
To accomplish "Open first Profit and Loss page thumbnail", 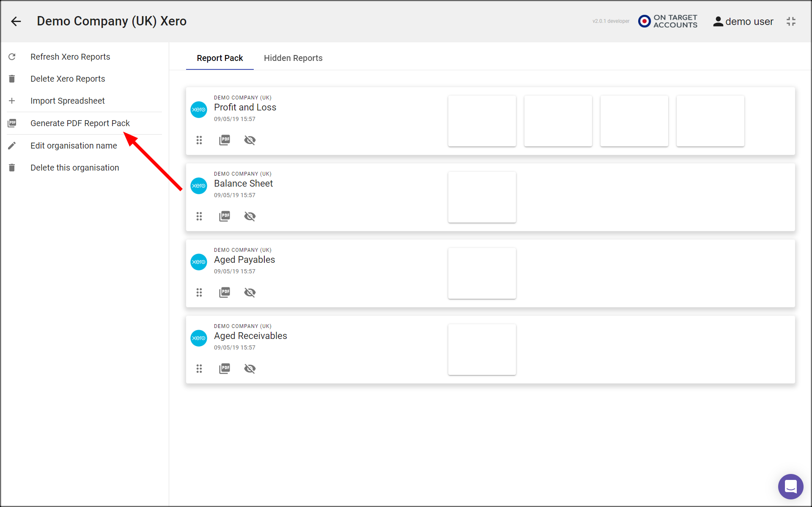I will point(482,121).
